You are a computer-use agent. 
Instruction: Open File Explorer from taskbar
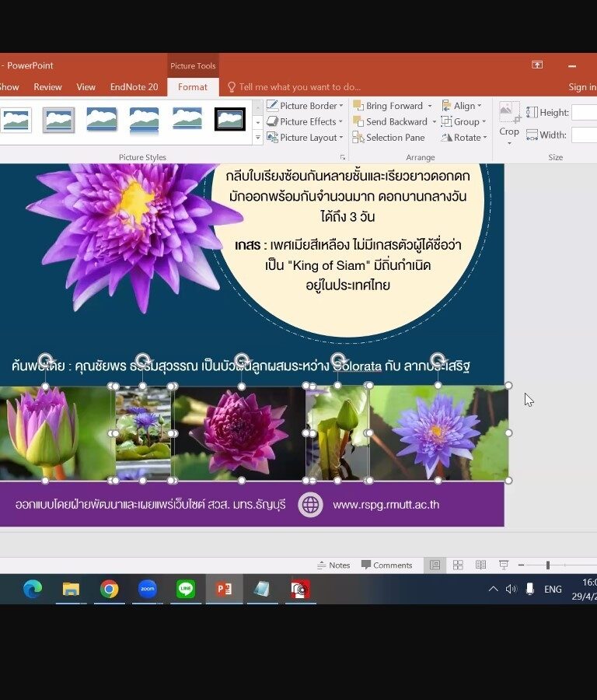click(x=71, y=590)
